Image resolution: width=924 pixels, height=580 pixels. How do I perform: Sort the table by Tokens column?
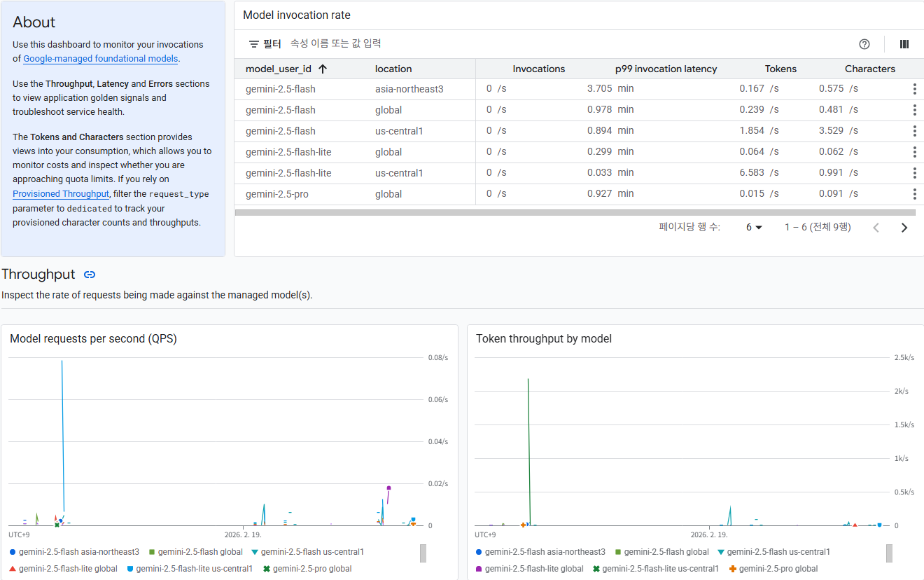pos(780,69)
